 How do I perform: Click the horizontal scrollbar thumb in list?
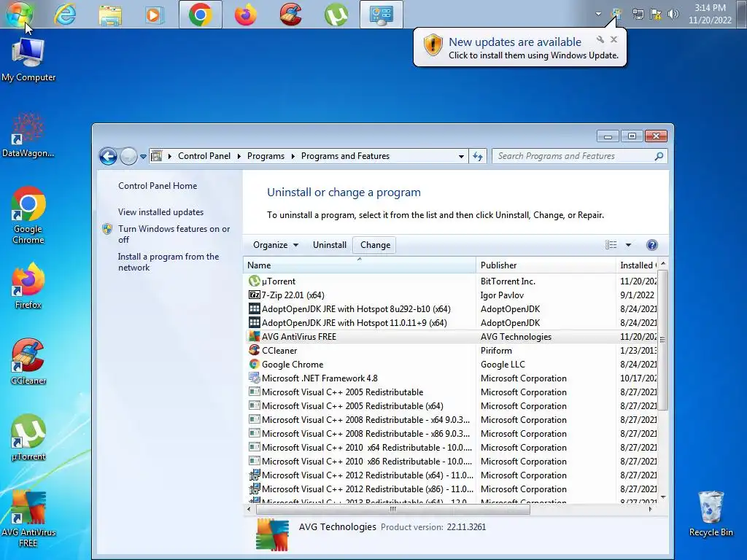(x=393, y=509)
